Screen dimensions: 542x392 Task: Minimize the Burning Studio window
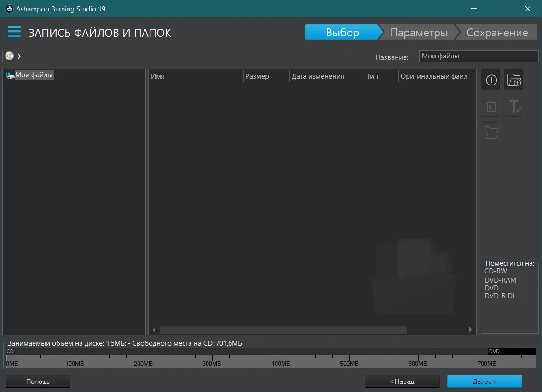click(474, 9)
